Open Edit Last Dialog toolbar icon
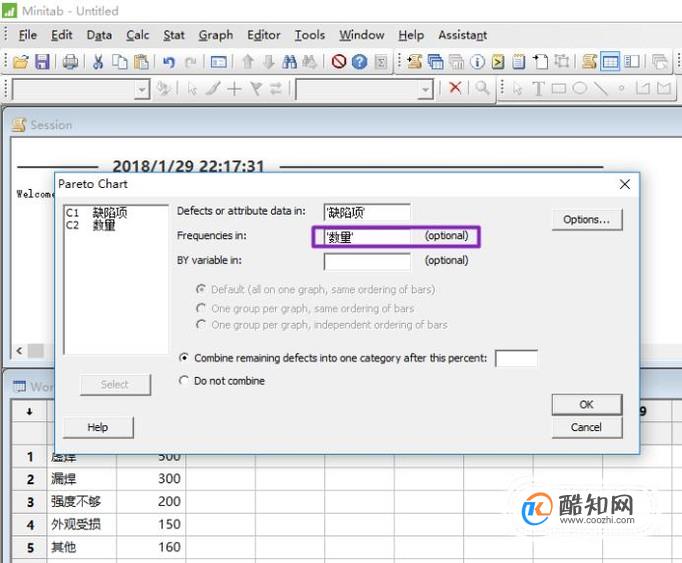 coord(218,62)
